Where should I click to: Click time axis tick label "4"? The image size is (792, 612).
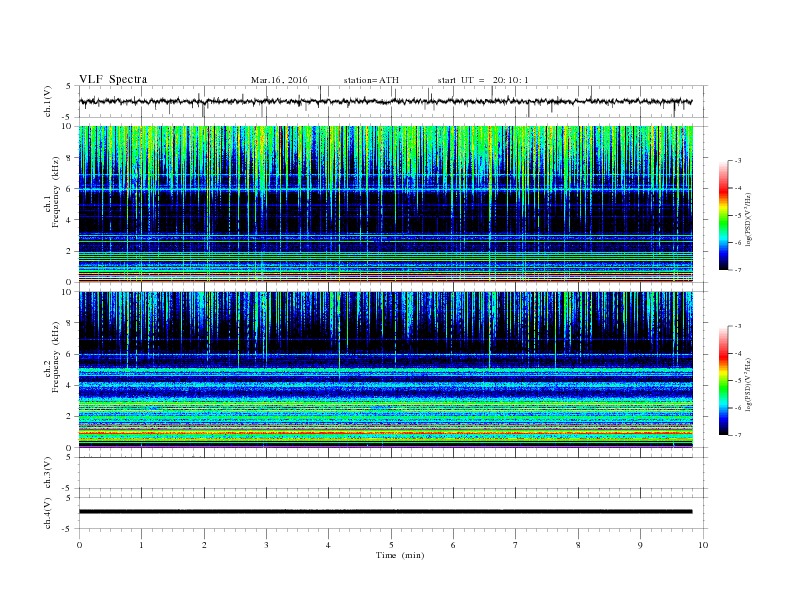coord(328,545)
